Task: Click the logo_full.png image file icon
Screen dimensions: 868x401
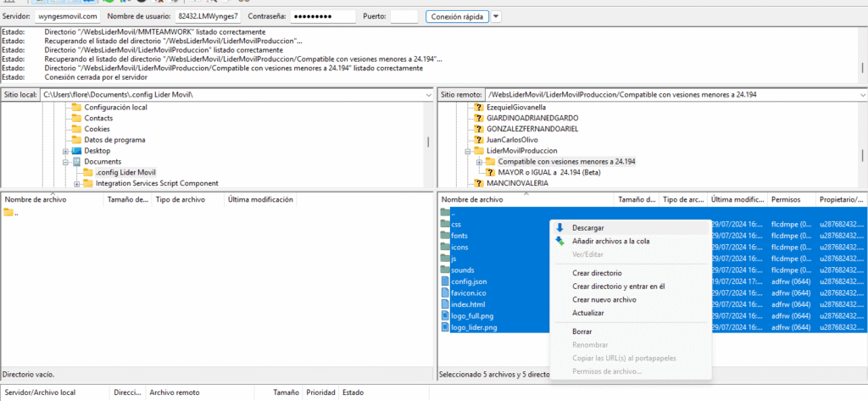Action: pos(446,315)
